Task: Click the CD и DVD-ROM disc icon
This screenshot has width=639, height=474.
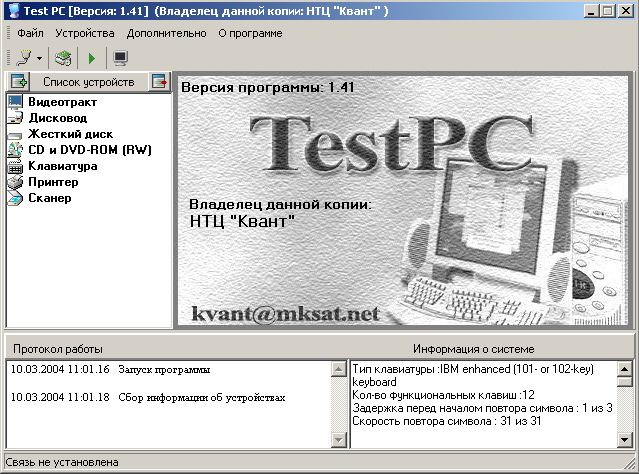Action: [15, 150]
